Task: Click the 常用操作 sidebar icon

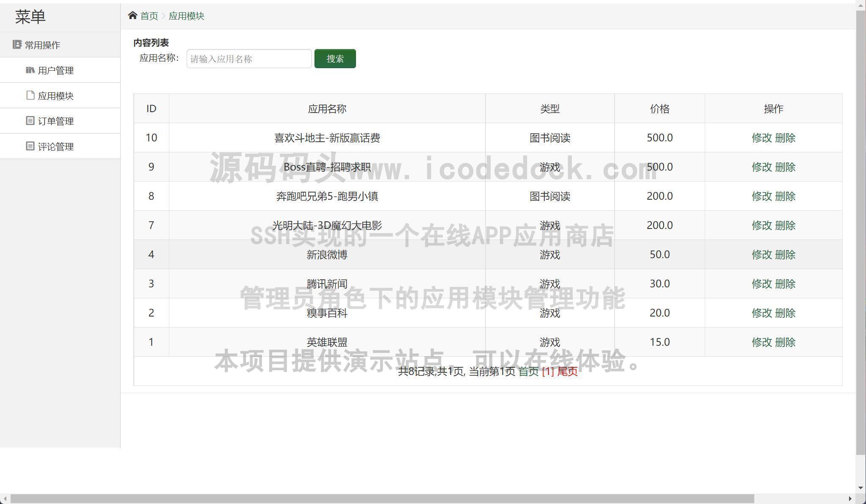Action: [x=17, y=44]
